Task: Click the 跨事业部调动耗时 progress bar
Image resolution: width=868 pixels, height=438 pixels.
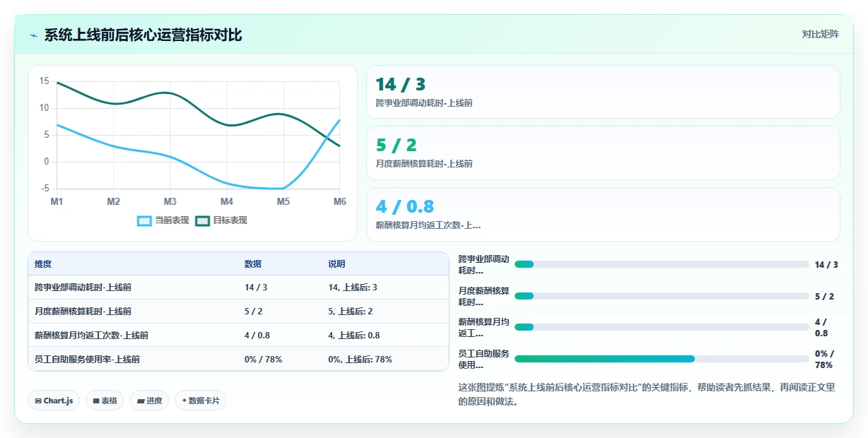Action: (x=662, y=264)
